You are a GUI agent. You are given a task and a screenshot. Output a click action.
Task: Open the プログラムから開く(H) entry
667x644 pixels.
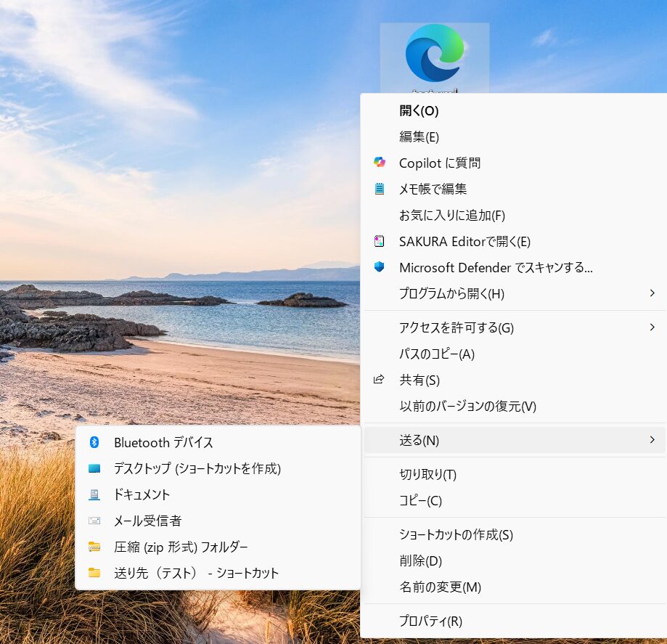(x=515, y=293)
